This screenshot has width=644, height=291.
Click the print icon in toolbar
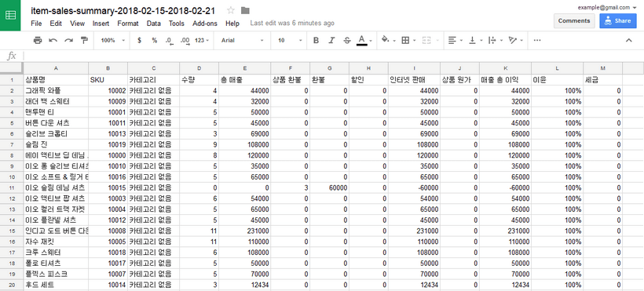point(38,40)
